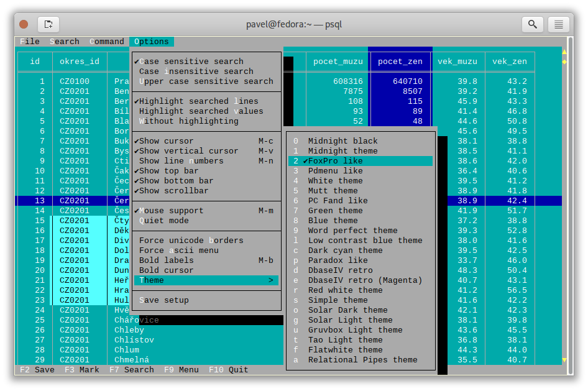This screenshot has height=391, width=588.
Task: Click Save setup menu item
Action: click(x=206, y=300)
